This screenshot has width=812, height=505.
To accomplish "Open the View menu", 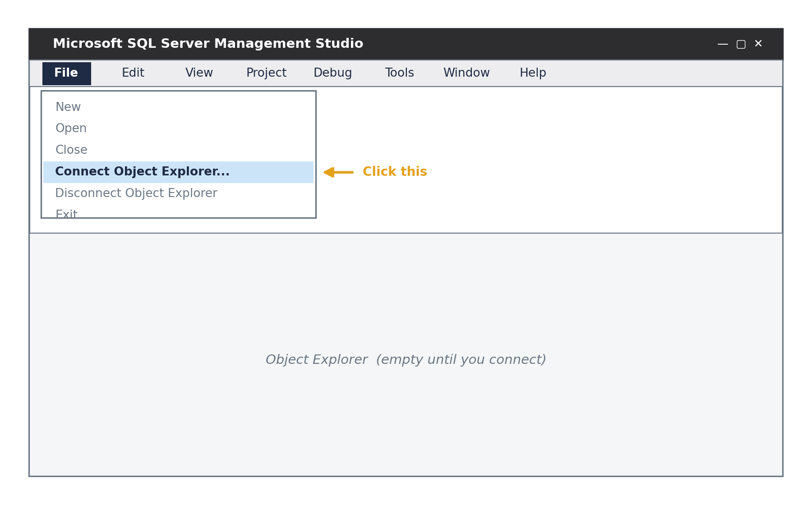I will [x=199, y=73].
